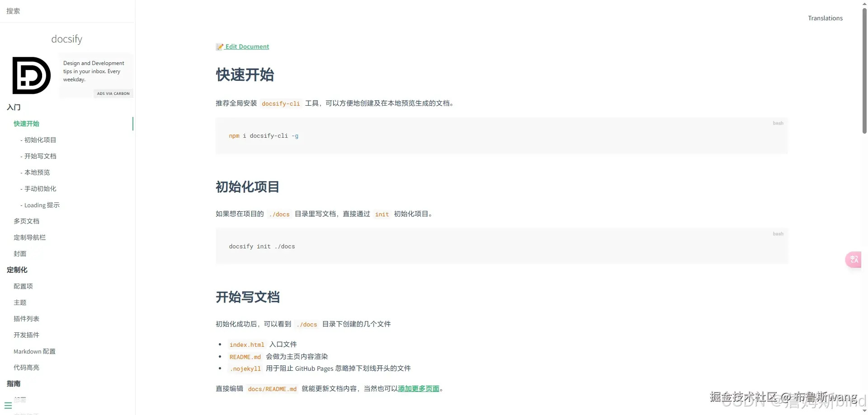Expand the 快速开始 section in sidebar

pos(26,123)
